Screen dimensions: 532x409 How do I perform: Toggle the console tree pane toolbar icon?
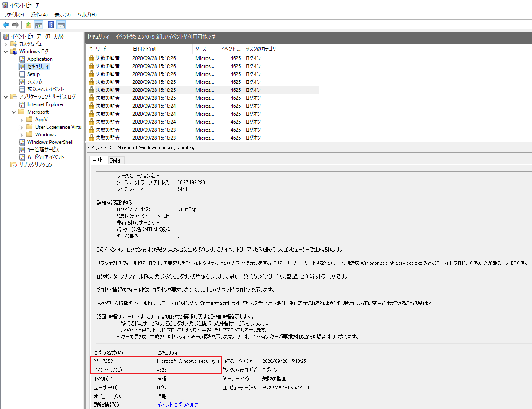[x=39, y=25]
